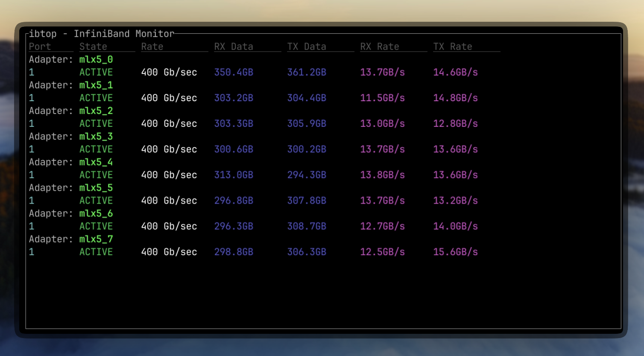This screenshot has height=356, width=644.
Task: Toggle the ACTIVE state of mlx5_7
Action: click(96, 252)
